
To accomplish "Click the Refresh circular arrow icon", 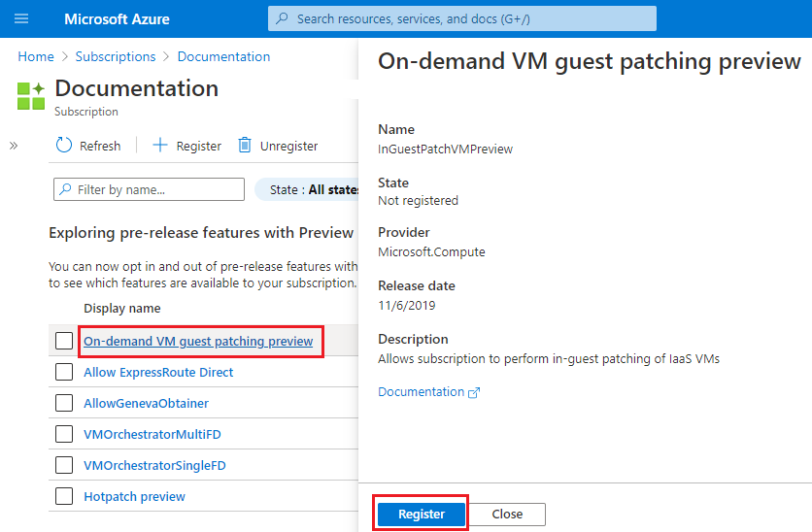I will tap(64, 146).
